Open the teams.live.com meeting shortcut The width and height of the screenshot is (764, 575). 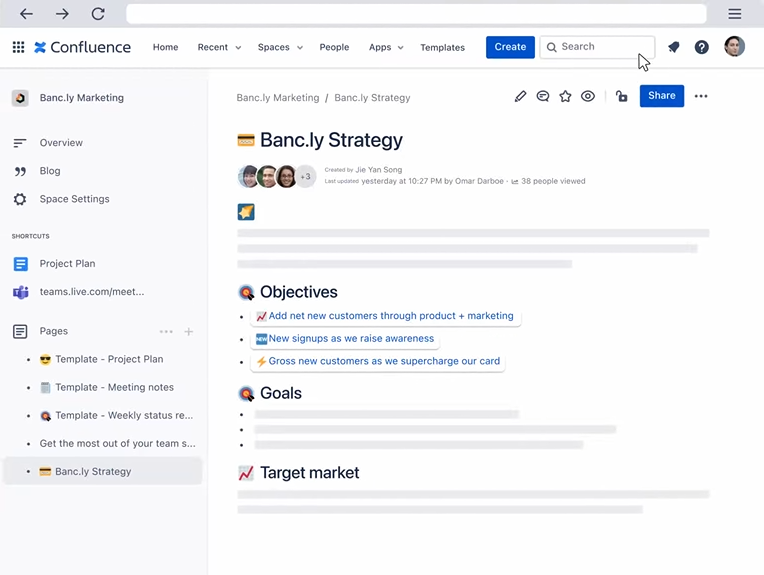click(x=92, y=292)
